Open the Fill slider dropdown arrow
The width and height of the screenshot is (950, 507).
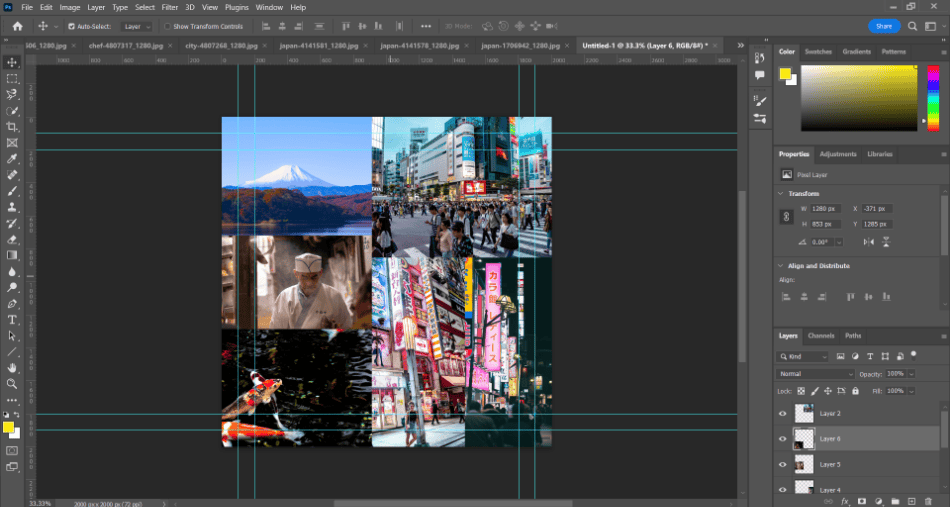[x=911, y=391]
